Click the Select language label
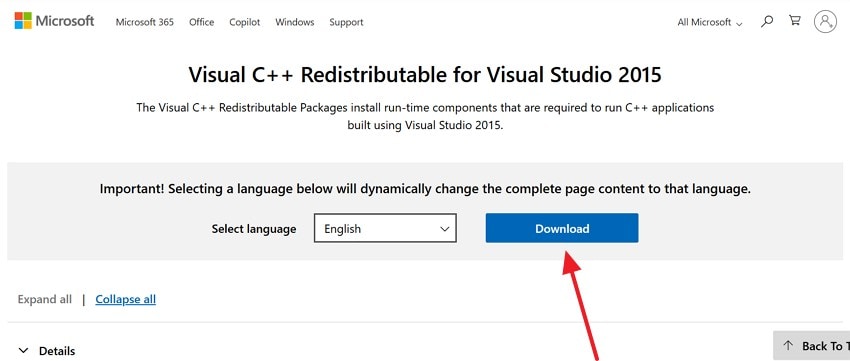 coord(254,229)
